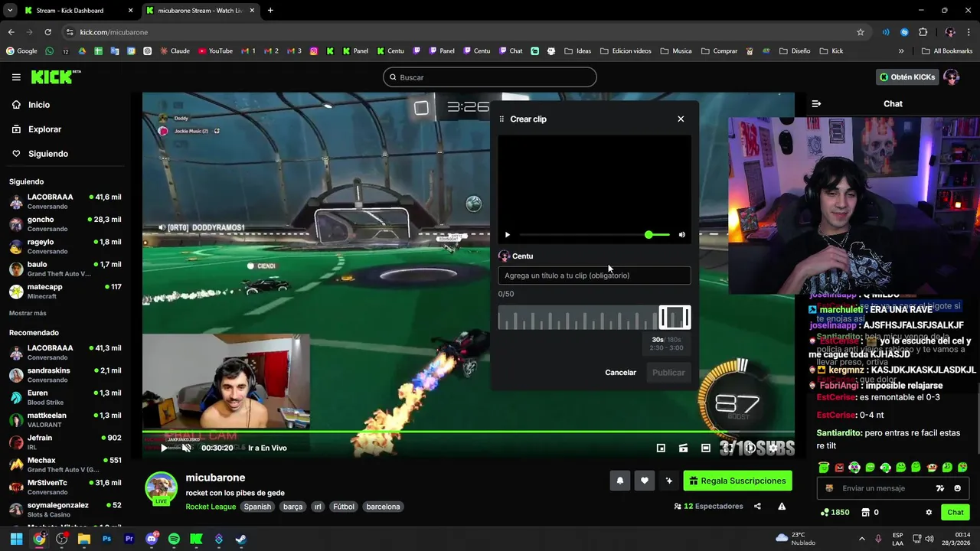
Task: Report stream with warning triangle icon
Action: [782, 507]
